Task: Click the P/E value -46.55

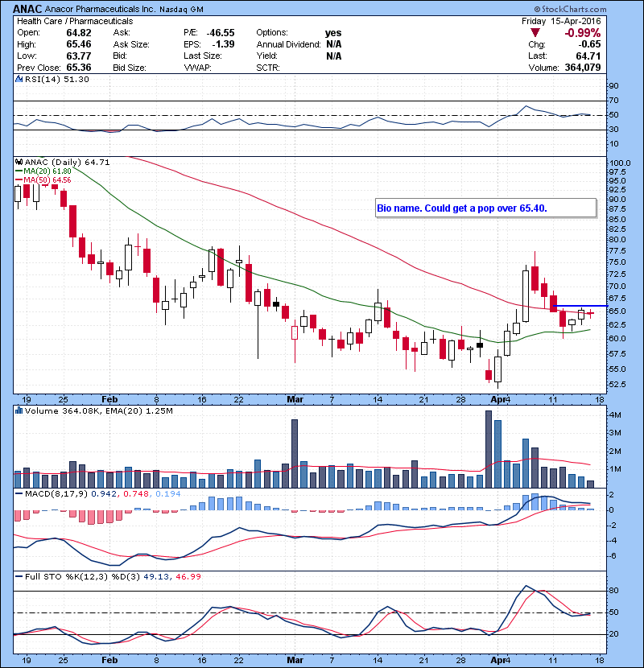Action: (x=221, y=33)
